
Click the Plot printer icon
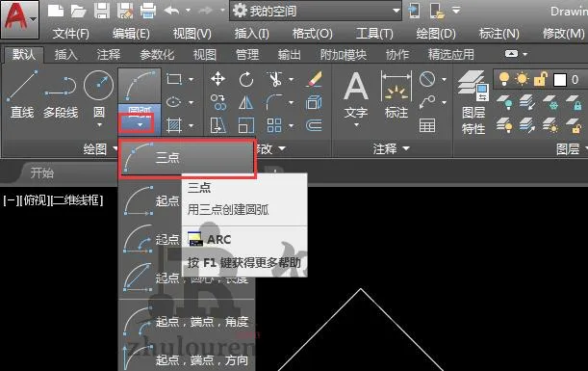click(x=148, y=11)
